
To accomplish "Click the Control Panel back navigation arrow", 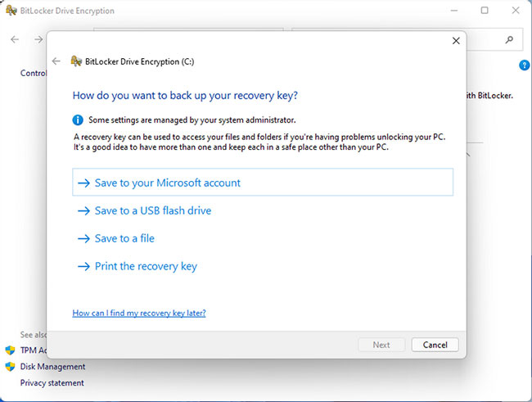I will click(15, 39).
